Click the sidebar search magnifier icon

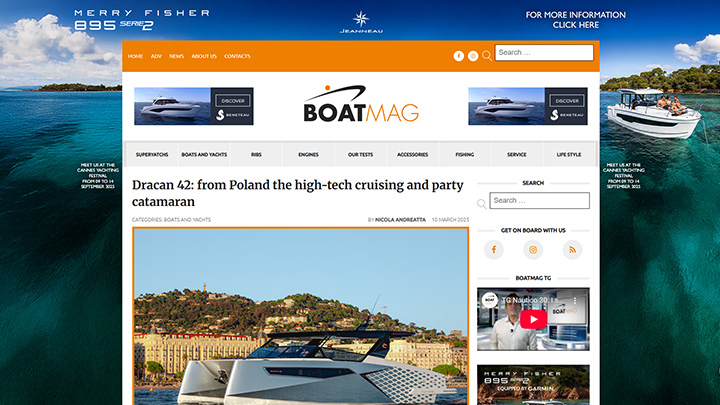tap(482, 203)
